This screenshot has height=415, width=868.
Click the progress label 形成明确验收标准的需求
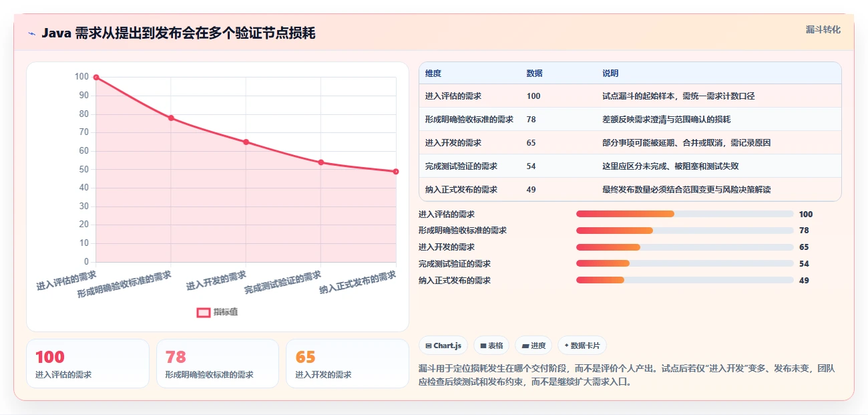pos(463,231)
